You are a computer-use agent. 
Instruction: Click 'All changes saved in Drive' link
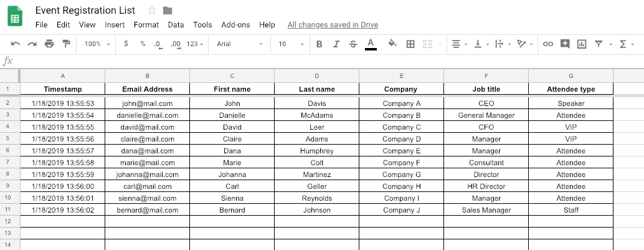coord(333,25)
